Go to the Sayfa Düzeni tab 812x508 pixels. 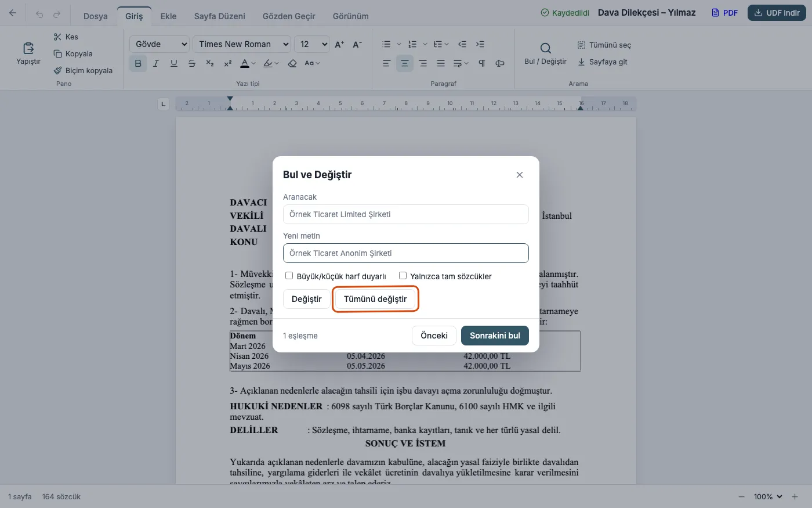pos(219,16)
